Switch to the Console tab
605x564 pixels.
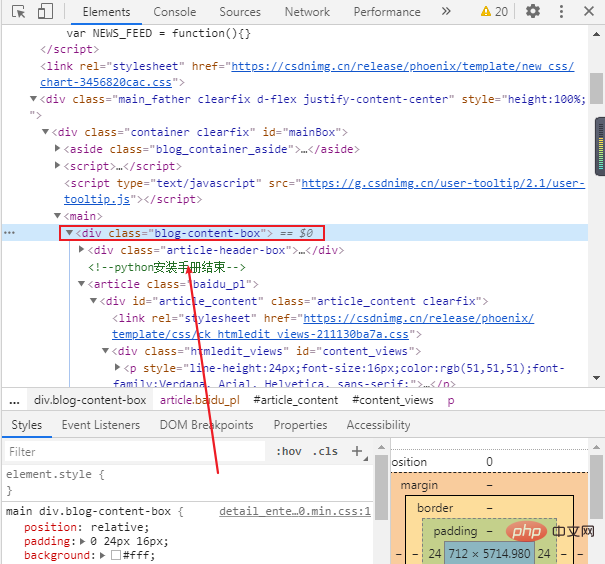[175, 12]
